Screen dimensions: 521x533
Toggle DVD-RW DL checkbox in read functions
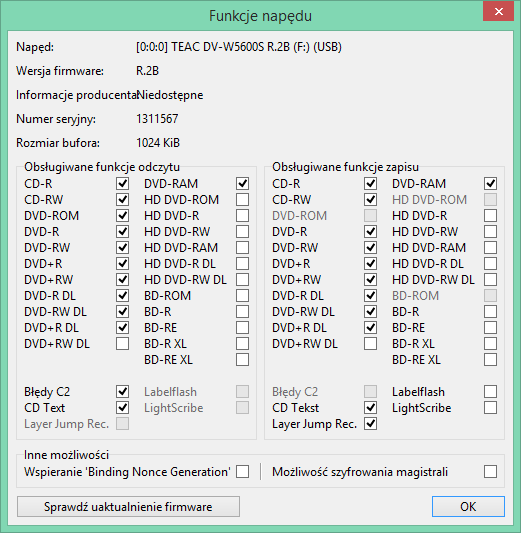(122, 311)
